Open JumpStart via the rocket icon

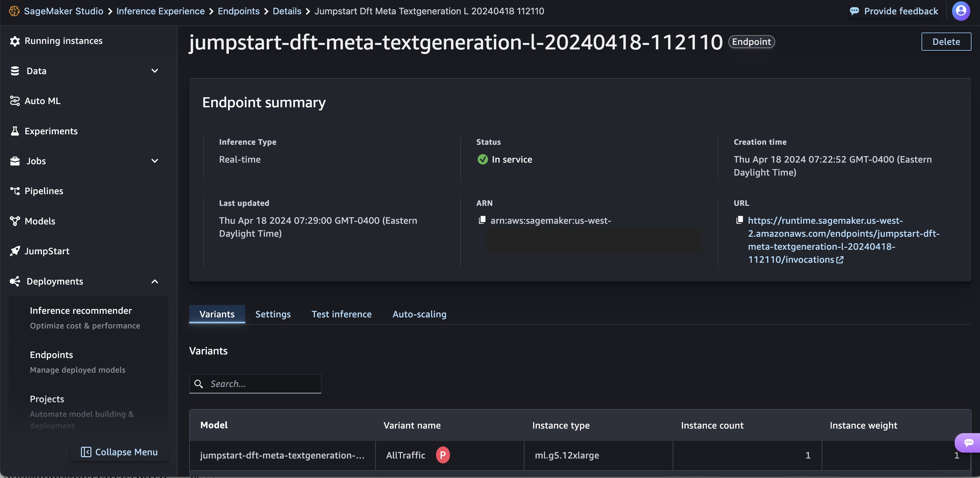(x=14, y=251)
